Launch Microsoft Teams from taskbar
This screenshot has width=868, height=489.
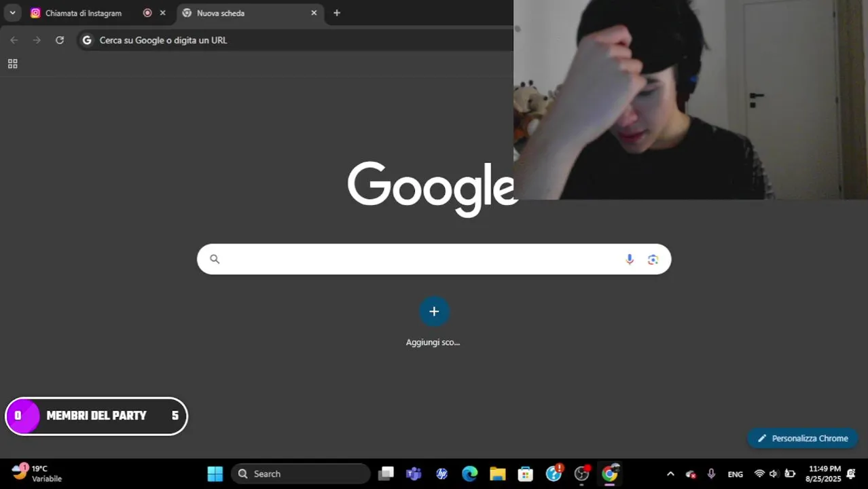pyautogui.click(x=414, y=473)
